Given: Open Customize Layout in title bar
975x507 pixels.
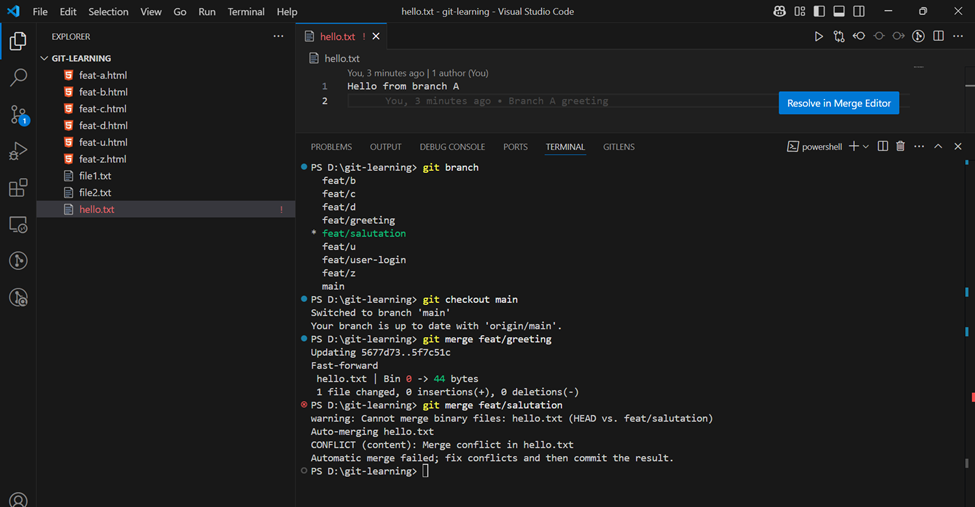Looking at the screenshot, I should click(x=800, y=11).
